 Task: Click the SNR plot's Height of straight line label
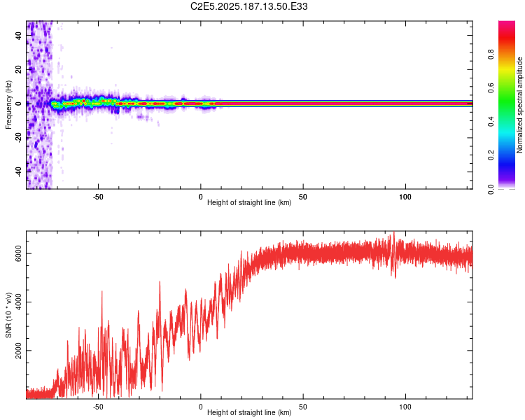(249, 412)
